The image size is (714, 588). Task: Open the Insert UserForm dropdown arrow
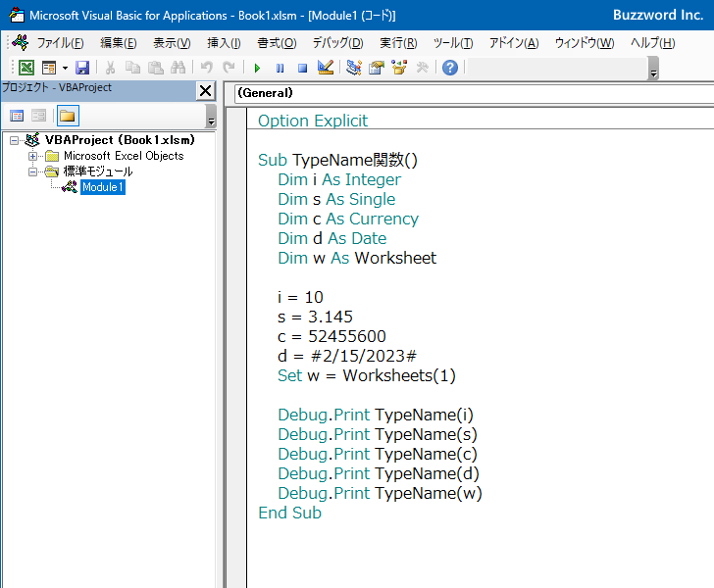[65, 68]
